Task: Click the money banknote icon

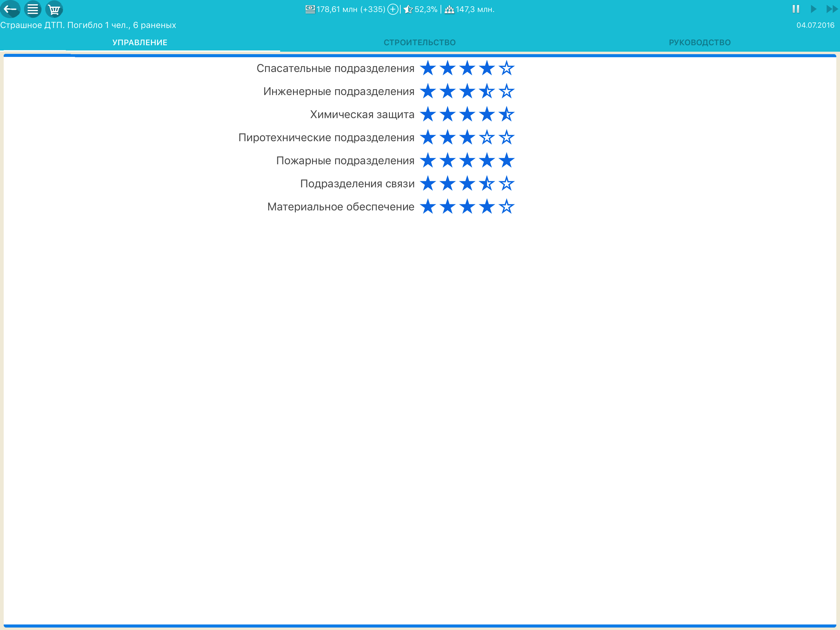Action: [310, 9]
